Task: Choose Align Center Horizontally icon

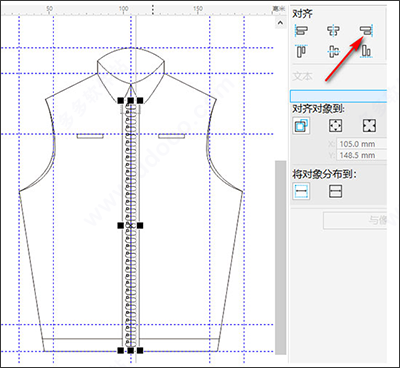Action: pos(334,31)
